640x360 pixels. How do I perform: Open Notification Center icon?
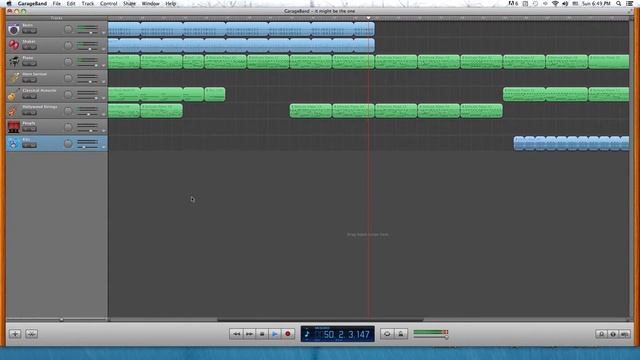[630, 4]
